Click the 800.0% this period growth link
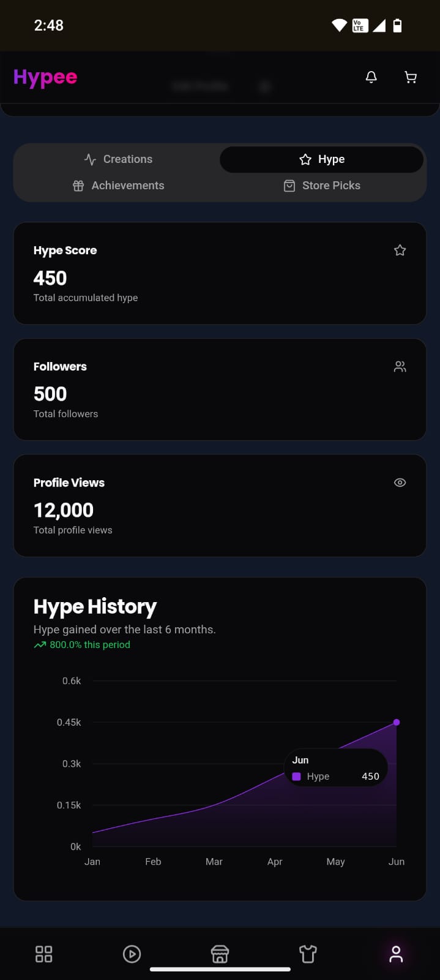This screenshot has height=980, width=440. click(x=81, y=644)
